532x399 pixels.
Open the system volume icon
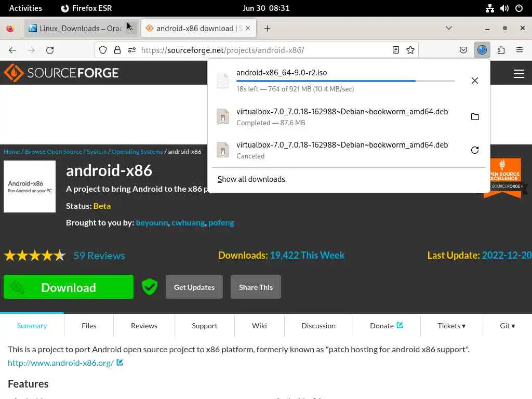504,8
